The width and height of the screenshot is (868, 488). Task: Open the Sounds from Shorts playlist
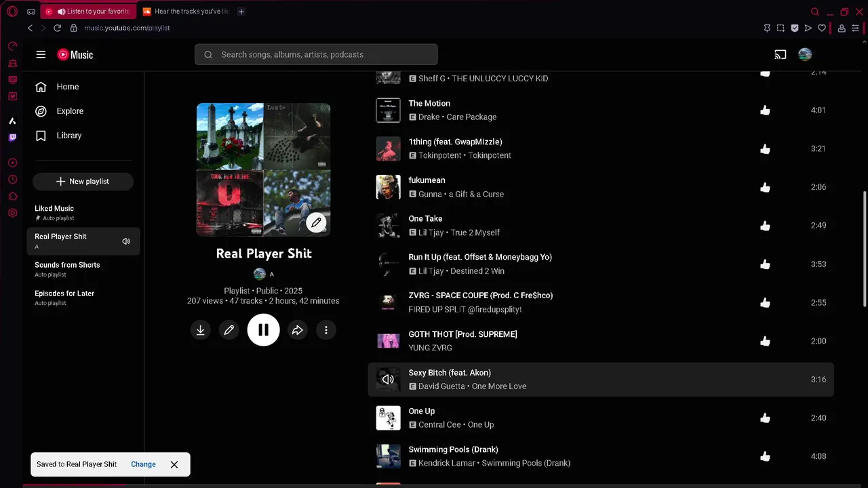pyautogui.click(x=84, y=269)
